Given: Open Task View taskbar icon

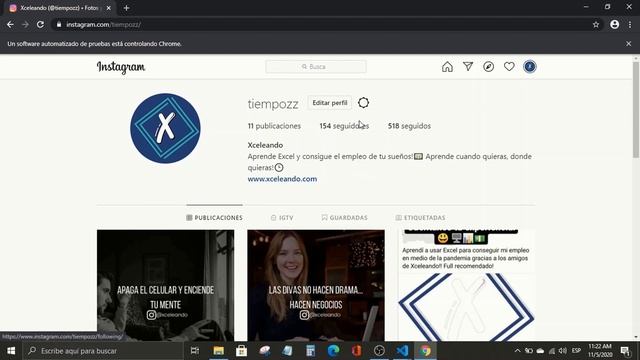Looking at the screenshot, I should pos(195,351).
